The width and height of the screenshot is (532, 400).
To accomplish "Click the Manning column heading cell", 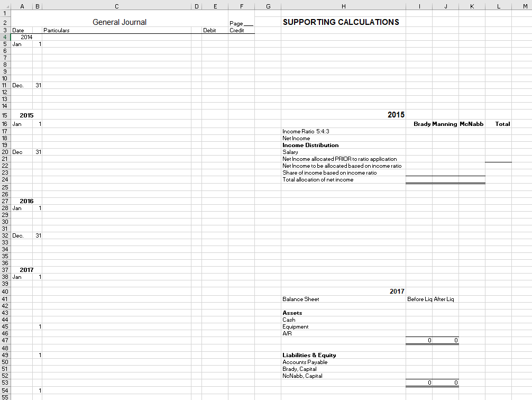I will click(445, 124).
